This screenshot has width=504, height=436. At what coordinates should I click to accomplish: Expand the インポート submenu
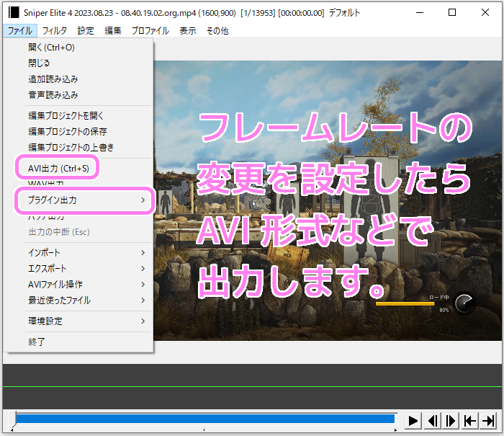[x=78, y=252]
